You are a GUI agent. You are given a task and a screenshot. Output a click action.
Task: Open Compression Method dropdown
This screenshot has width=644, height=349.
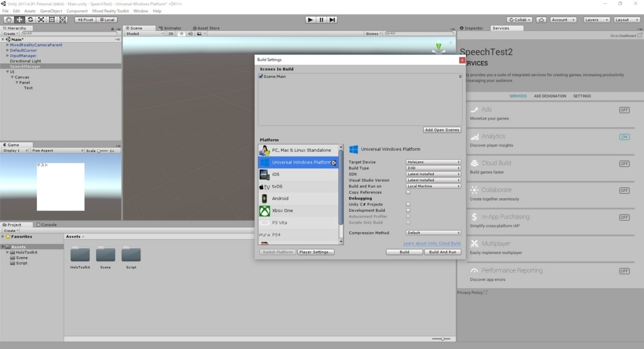click(433, 233)
